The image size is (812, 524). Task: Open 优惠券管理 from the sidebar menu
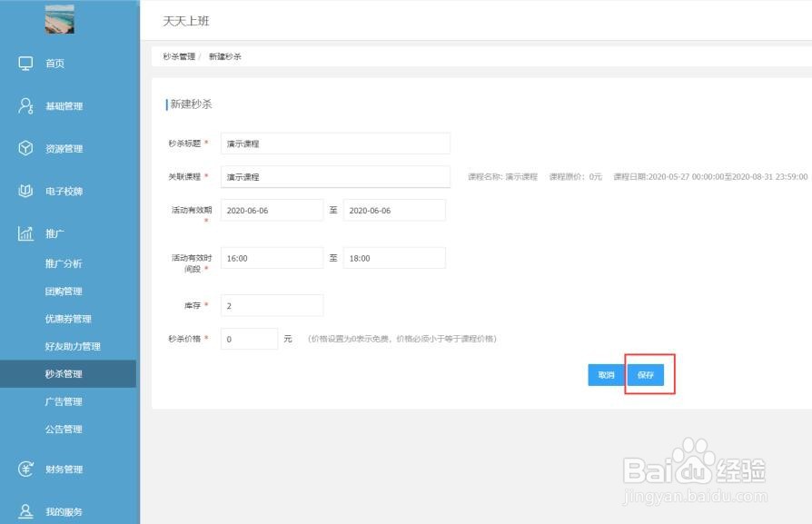68,318
